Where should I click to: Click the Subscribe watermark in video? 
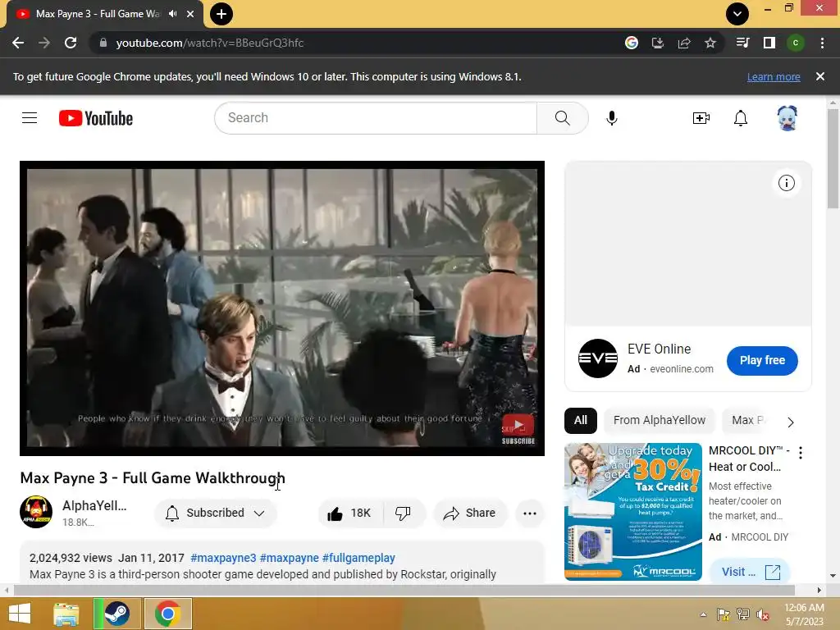coord(518,429)
